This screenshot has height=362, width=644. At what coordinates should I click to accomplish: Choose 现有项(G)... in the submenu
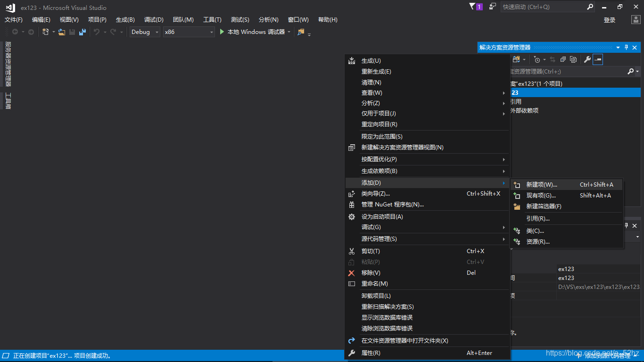coord(566,196)
